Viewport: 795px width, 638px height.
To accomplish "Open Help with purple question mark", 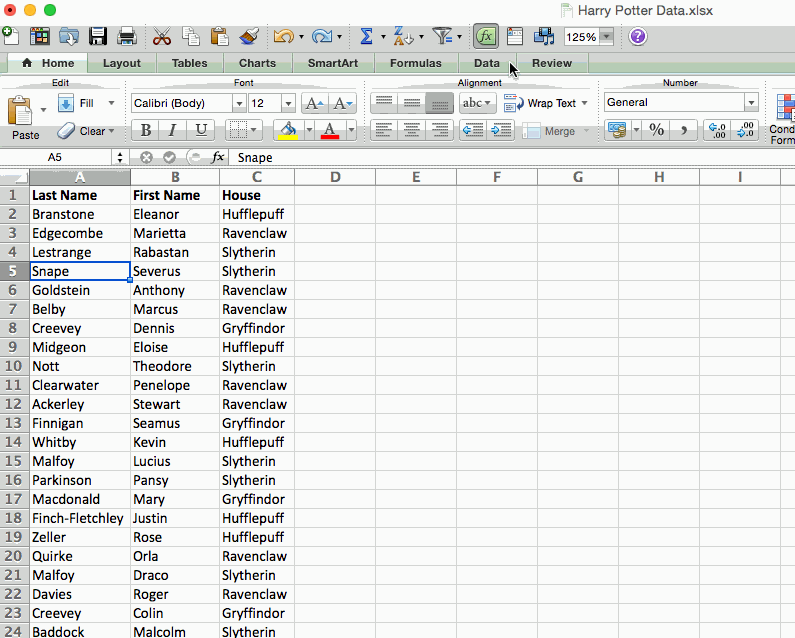I will coord(638,37).
